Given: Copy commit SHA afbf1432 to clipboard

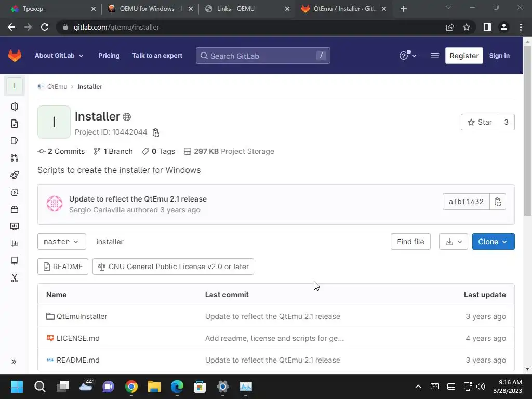Looking at the screenshot, I should 498,202.
